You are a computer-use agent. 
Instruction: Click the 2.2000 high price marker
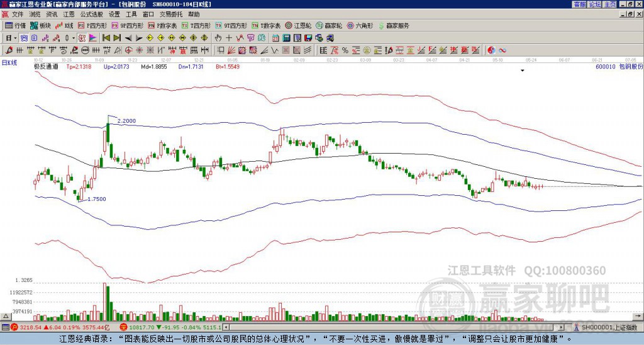tap(126, 121)
